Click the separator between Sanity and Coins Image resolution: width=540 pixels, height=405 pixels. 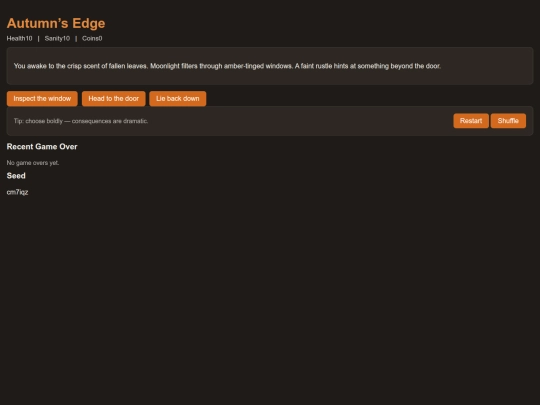point(76,39)
